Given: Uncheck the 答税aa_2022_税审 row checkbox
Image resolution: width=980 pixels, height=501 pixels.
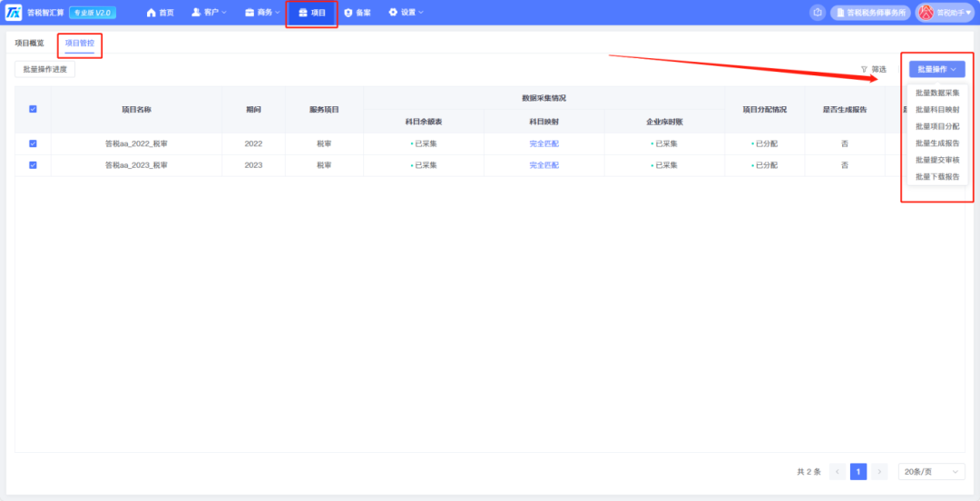Looking at the screenshot, I should tap(34, 144).
